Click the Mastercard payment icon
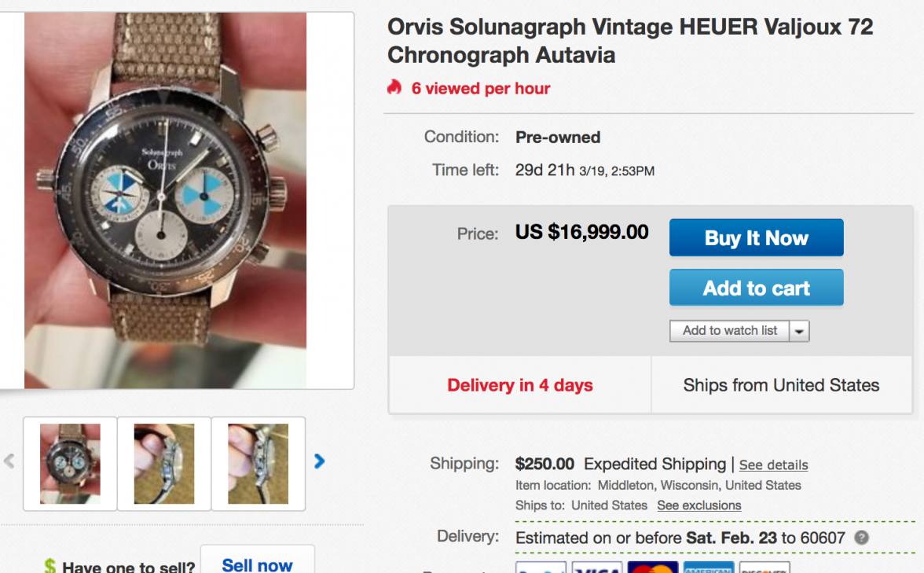Image resolution: width=924 pixels, height=573 pixels. tap(652, 567)
